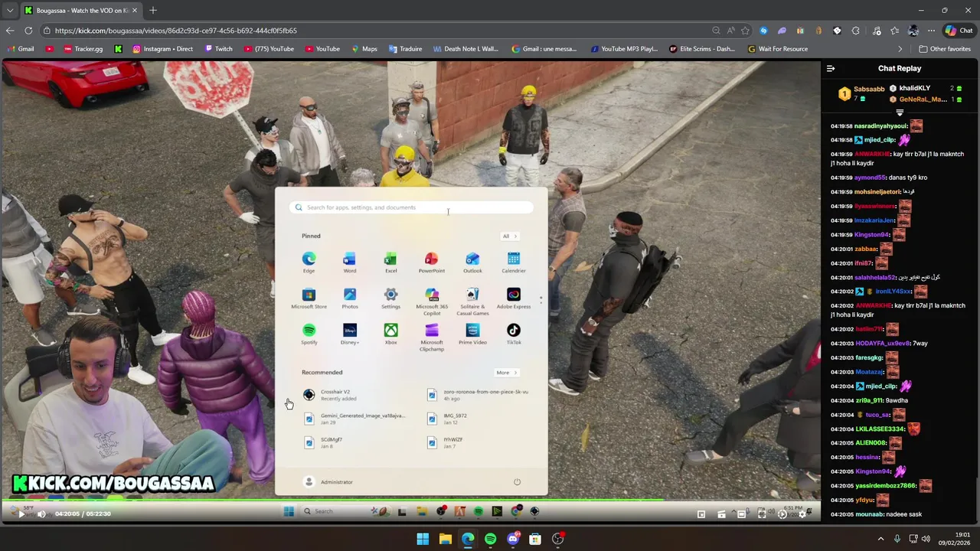The width and height of the screenshot is (980, 551).
Task: Open Other favorites folder
Action: coord(945,49)
